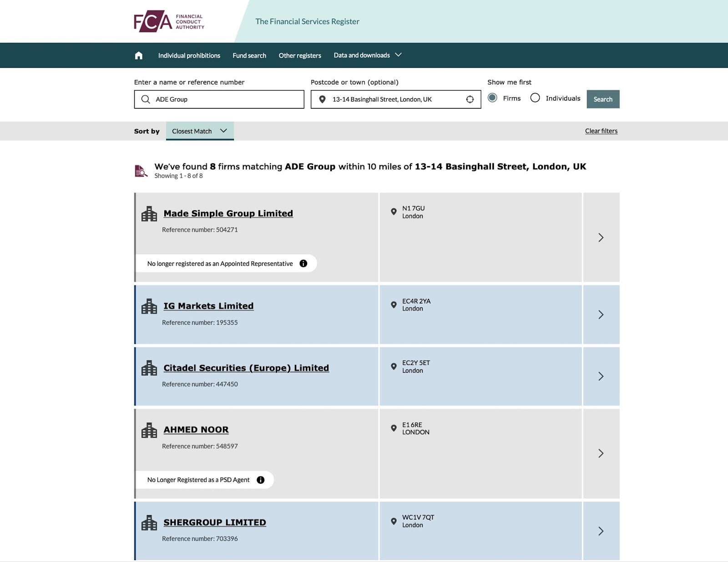The height and width of the screenshot is (562, 728).
Task: Open IG Markets Limited link
Action: click(x=208, y=306)
